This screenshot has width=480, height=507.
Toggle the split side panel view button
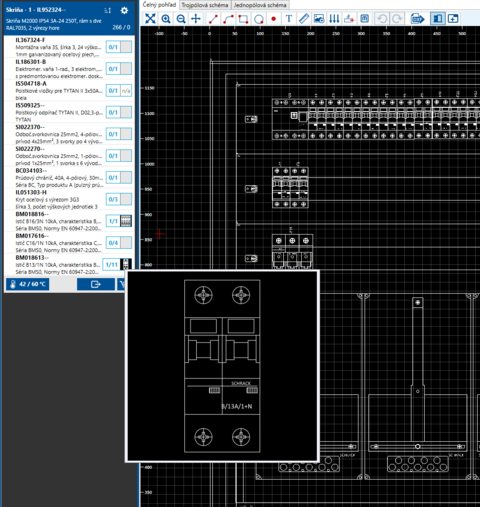437,19
